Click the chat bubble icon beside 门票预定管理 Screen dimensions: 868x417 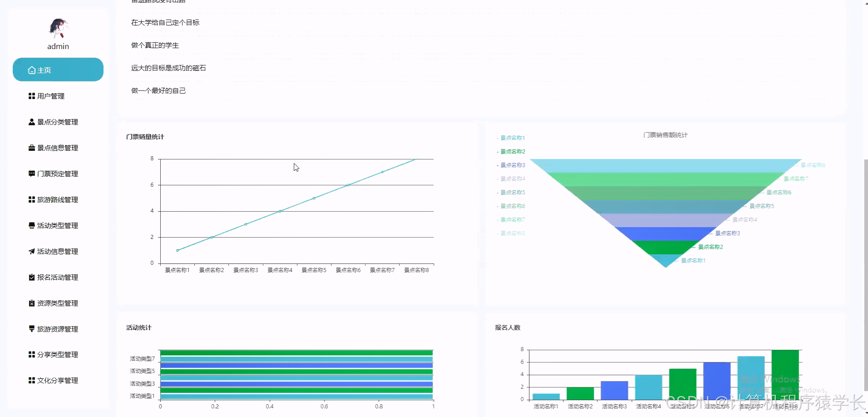(x=32, y=174)
